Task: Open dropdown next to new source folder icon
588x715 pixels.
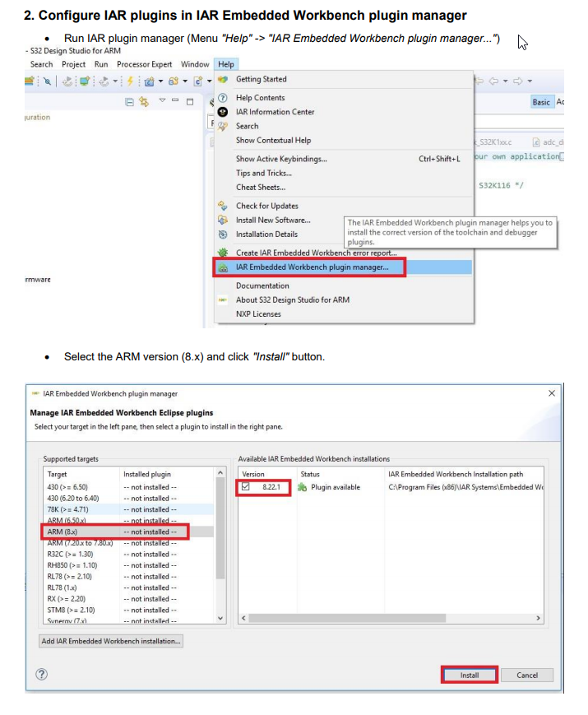Action: pyautogui.click(x=185, y=81)
